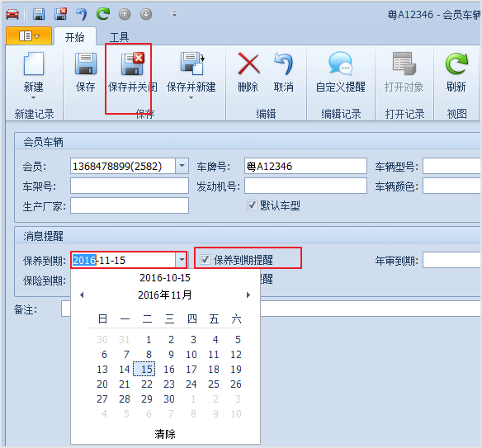Select November 24 in the calendar
482x448 pixels.
pyautogui.click(x=191, y=384)
